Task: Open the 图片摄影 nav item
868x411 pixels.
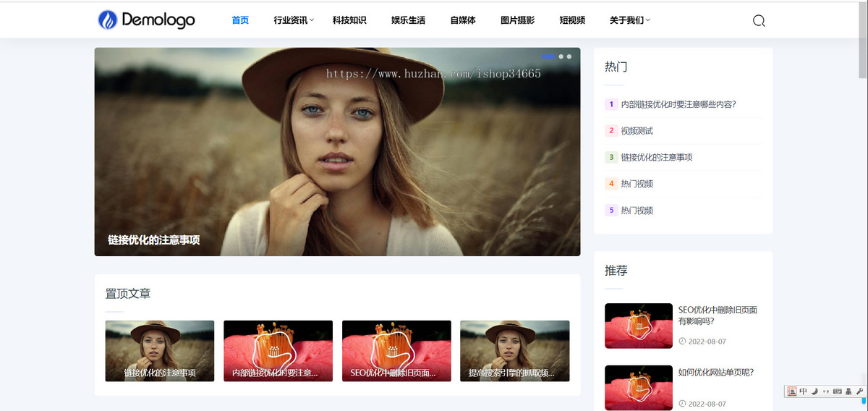Action: point(518,20)
